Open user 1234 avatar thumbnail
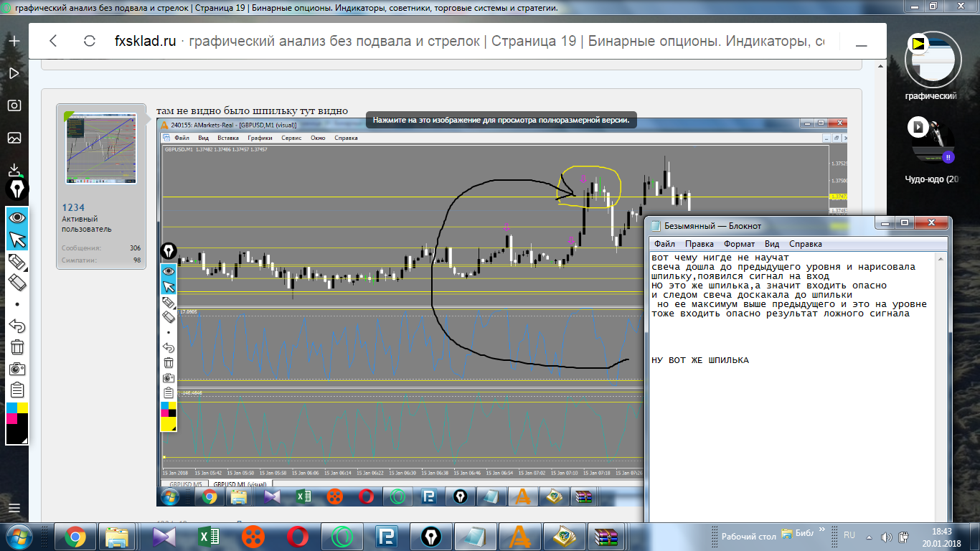 click(100, 148)
